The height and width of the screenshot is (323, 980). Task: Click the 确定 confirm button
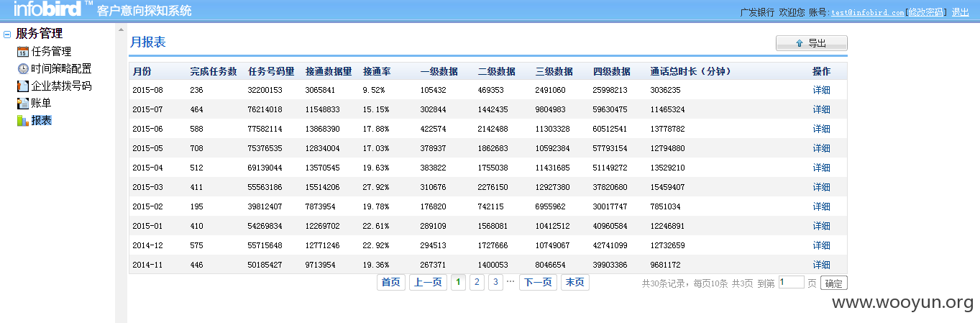point(834,283)
